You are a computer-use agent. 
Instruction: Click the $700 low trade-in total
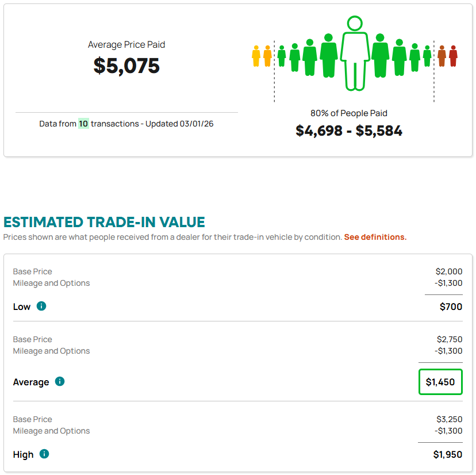(x=451, y=307)
